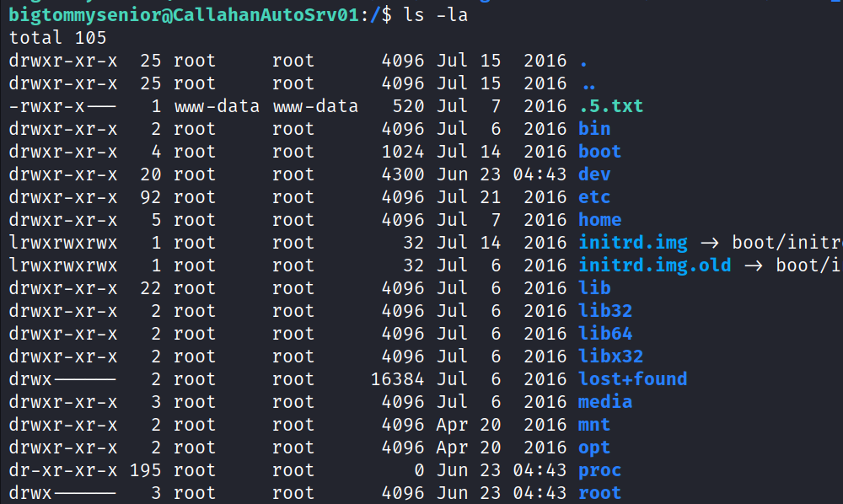Select the home directory name
The width and height of the screenshot is (843, 504).
tap(599, 220)
